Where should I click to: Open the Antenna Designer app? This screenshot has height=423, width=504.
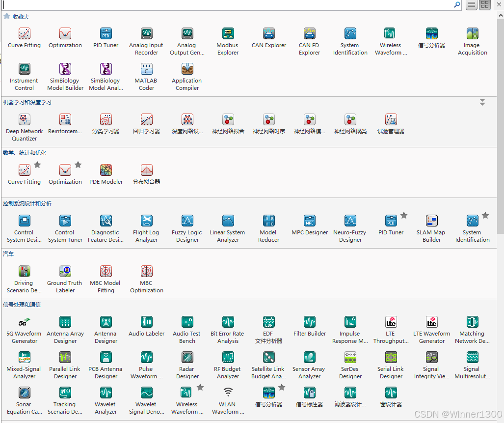106,330
